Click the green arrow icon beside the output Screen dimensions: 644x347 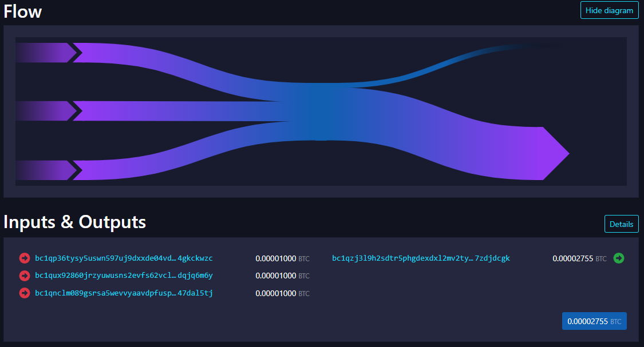coord(618,258)
